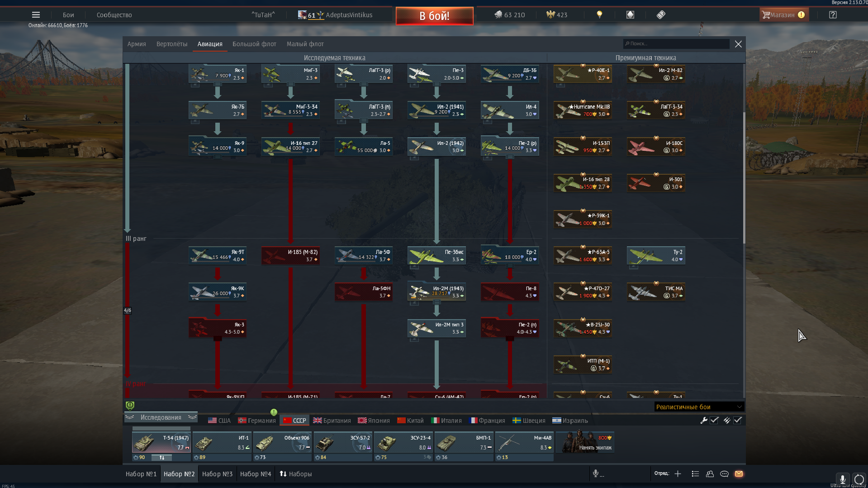Switch to Набор №3 preset

(217, 474)
